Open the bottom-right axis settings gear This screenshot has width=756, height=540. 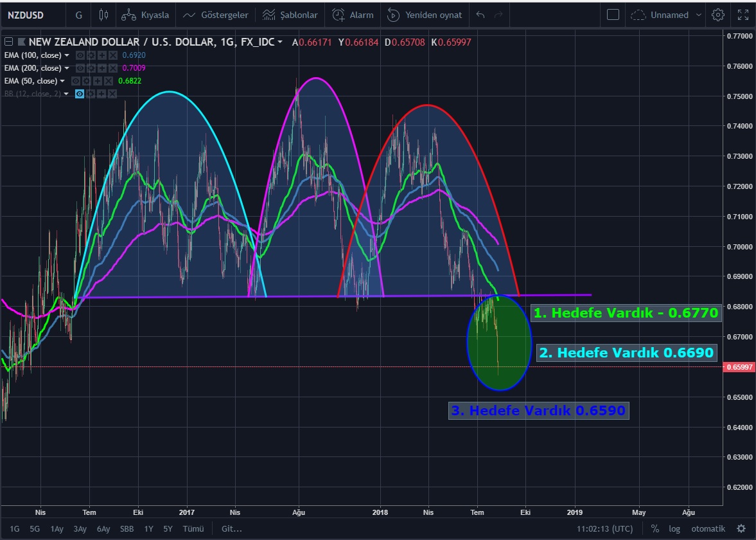(x=741, y=528)
